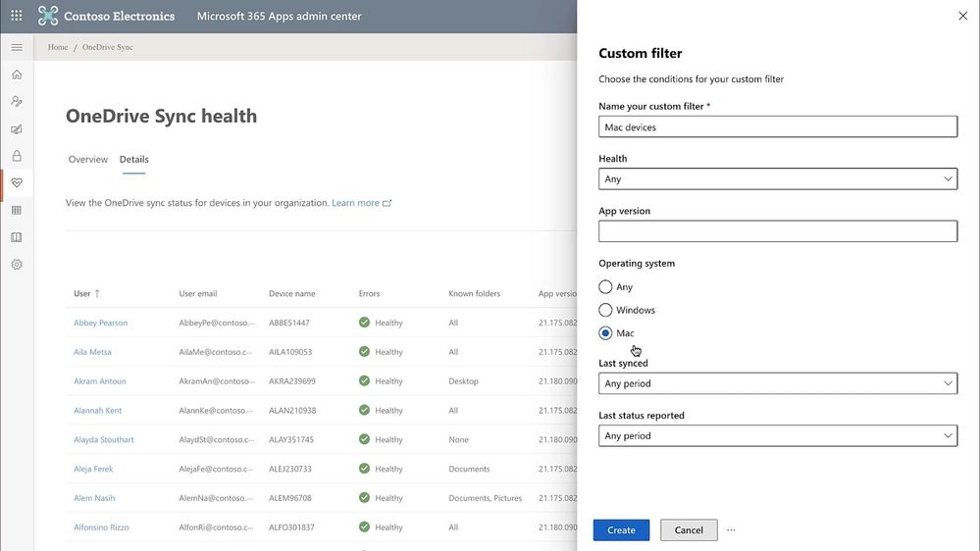This screenshot has height=551, width=980.
Task: Click Healthy status icon for Abbey Pearson
Action: [x=364, y=323]
